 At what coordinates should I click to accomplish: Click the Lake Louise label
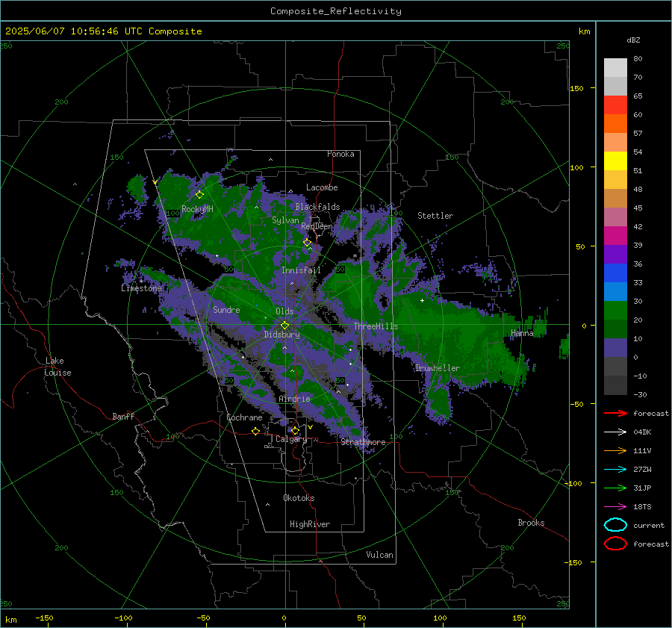[57, 367]
